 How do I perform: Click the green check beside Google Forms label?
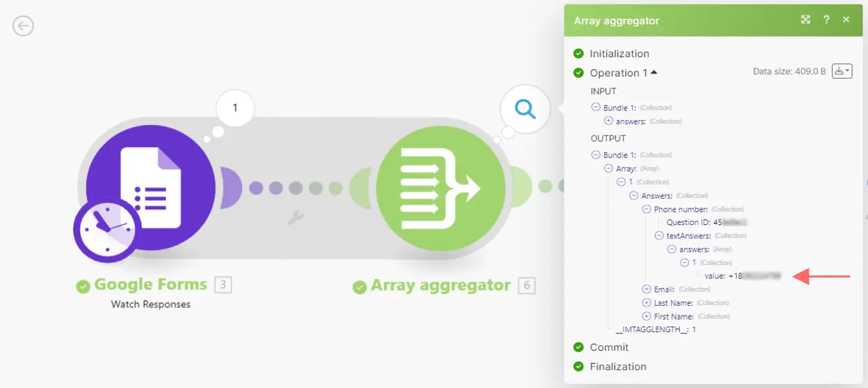[x=84, y=287]
